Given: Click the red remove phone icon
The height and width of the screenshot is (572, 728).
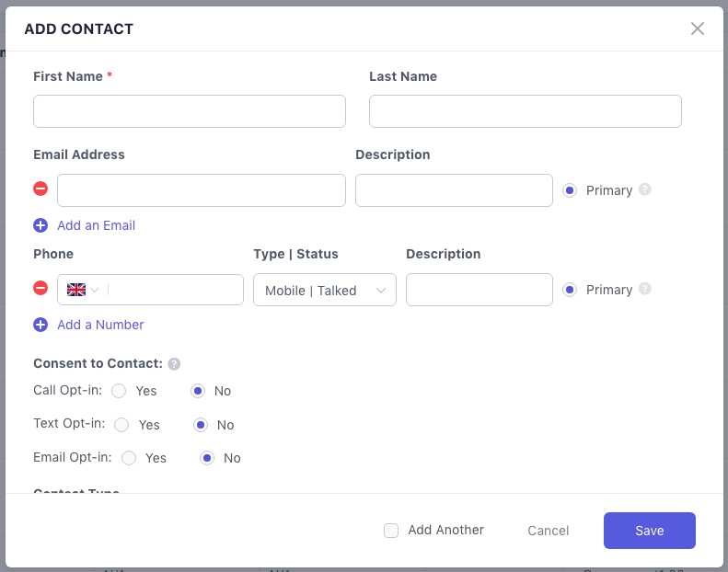Looking at the screenshot, I should (40, 289).
